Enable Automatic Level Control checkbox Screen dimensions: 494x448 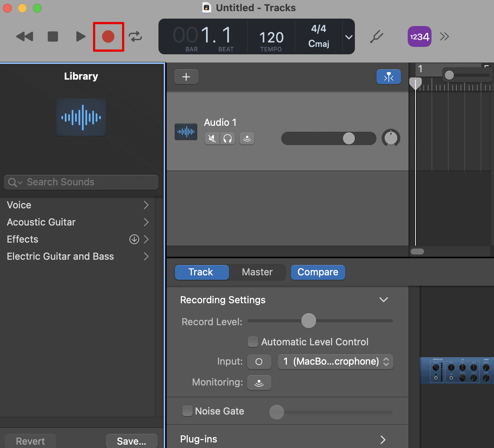point(253,342)
